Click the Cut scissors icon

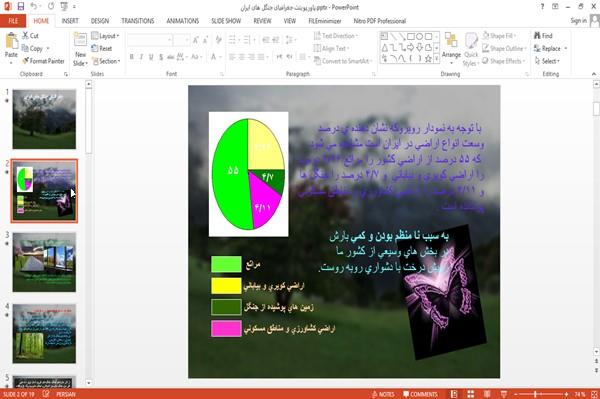(25, 36)
